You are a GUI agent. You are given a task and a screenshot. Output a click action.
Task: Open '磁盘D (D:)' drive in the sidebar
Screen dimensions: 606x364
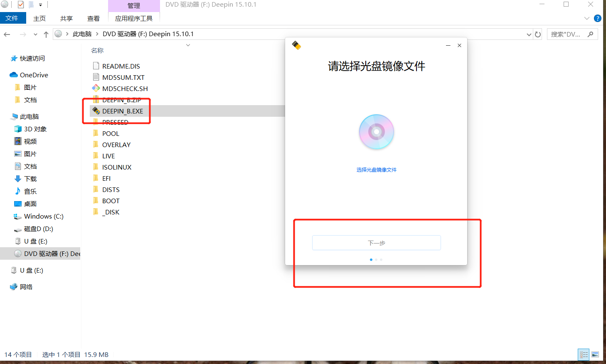tap(39, 229)
